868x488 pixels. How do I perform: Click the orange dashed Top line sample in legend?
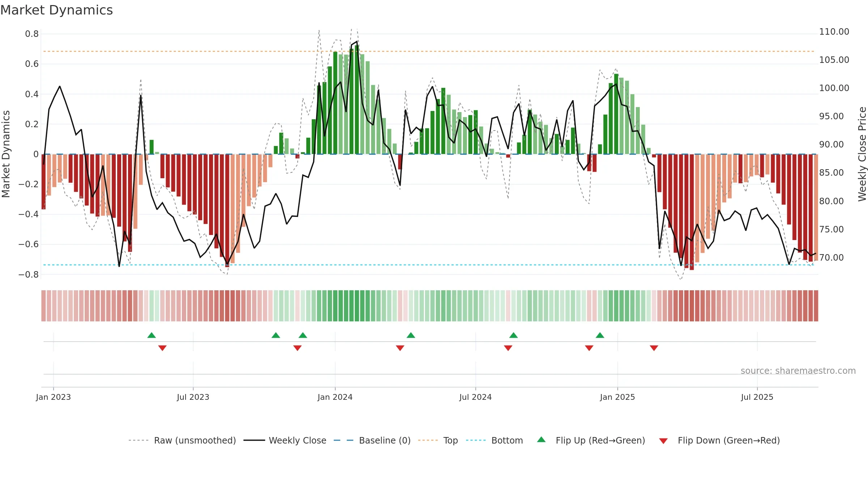tap(428, 440)
